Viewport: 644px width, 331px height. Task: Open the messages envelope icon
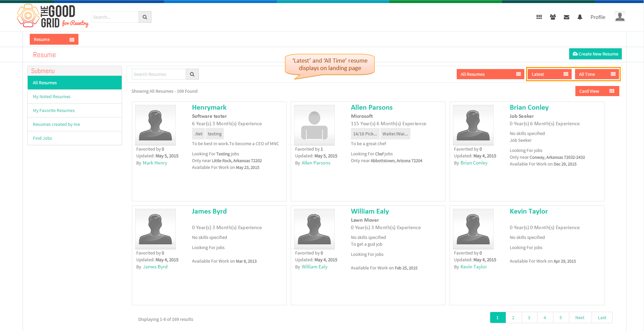coord(567,17)
